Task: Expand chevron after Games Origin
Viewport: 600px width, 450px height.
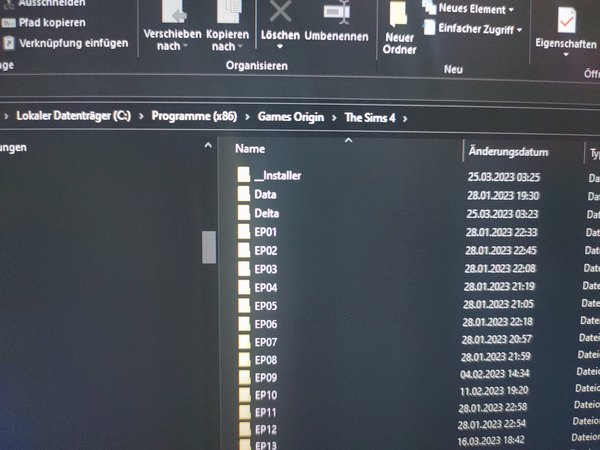Action: (334, 117)
